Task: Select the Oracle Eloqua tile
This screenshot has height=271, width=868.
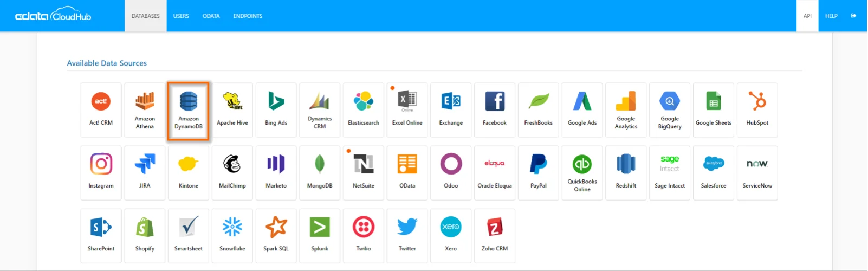Action: pyautogui.click(x=495, y=173)
